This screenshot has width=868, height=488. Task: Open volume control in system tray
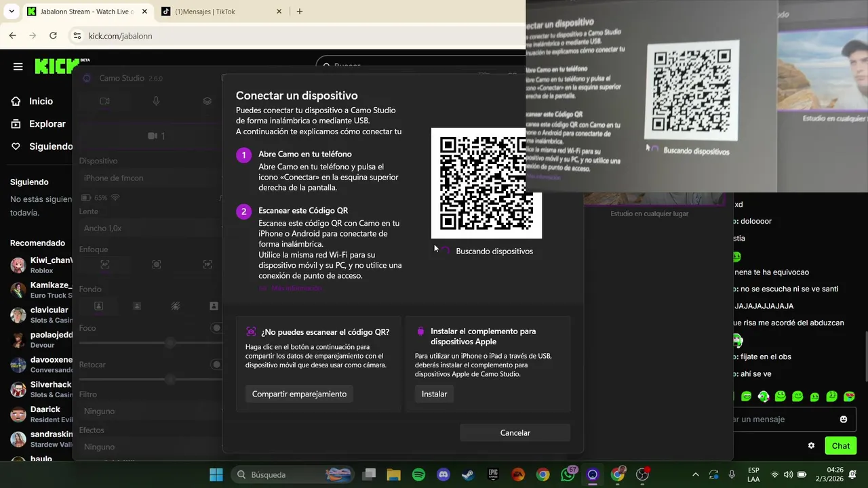(x=788, y=474)
